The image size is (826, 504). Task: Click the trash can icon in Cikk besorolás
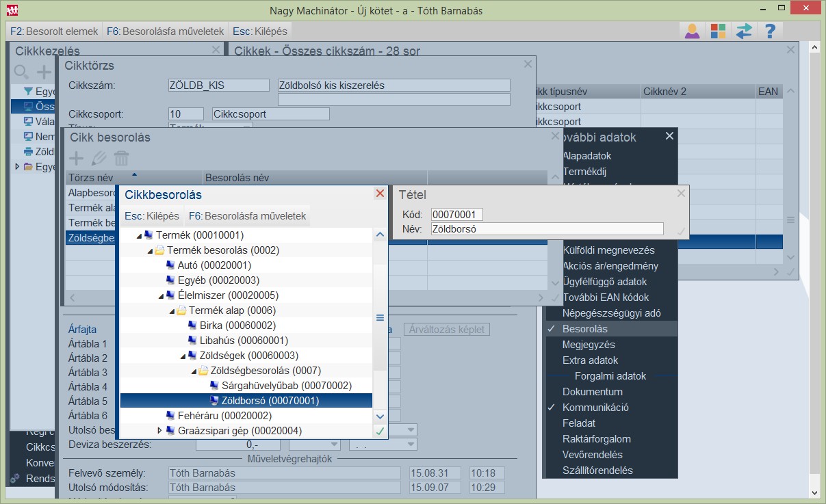click(121, 159)
